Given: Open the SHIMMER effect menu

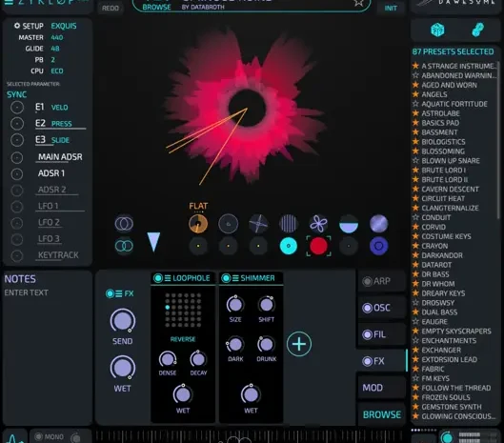Looking at the screenshot, I should (x=235, y=278).
